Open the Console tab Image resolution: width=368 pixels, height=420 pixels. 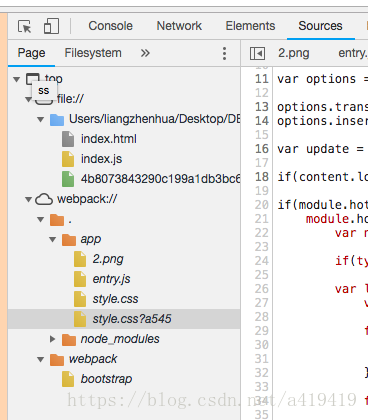[110, 26]
